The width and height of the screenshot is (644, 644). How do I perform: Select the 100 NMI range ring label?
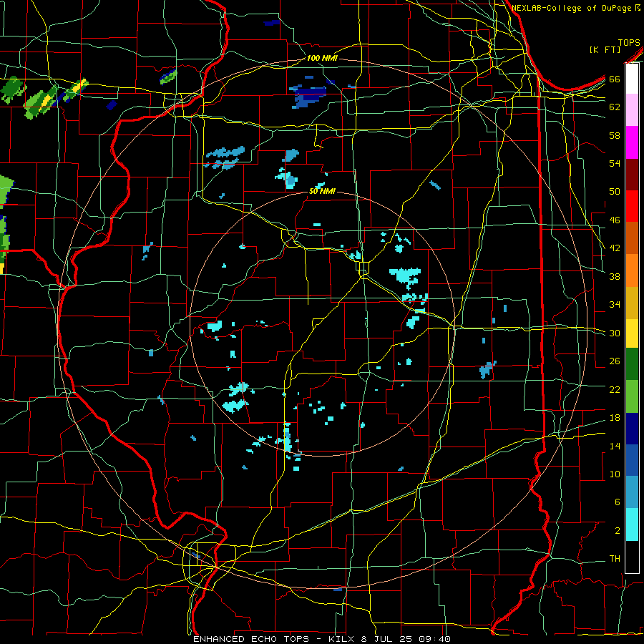tap(321, 58)
